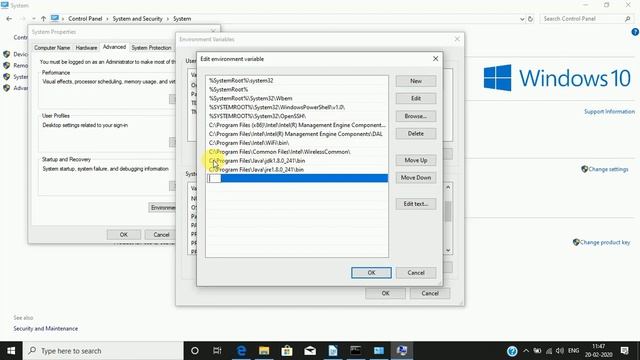Image resolution: width=640 pixels, height=360 pixels.
Task: Click the Edit button in path editor
Action: point(416,98)
